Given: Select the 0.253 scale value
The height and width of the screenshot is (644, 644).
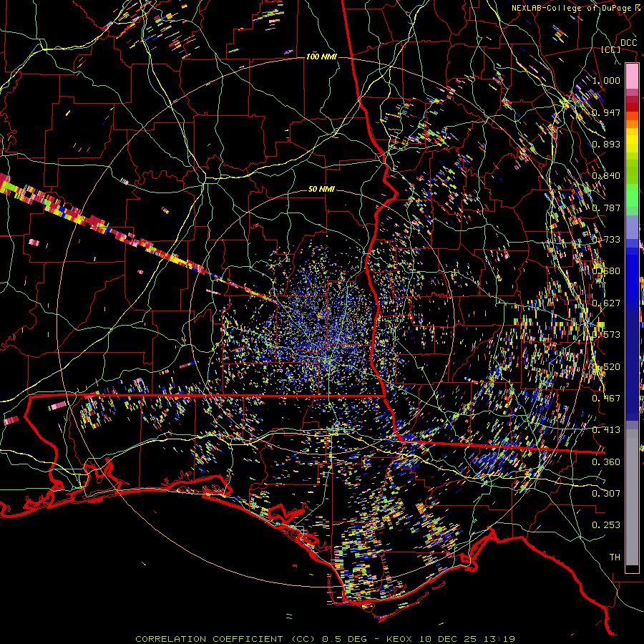Looking at the screenshot, I should 606,525.
